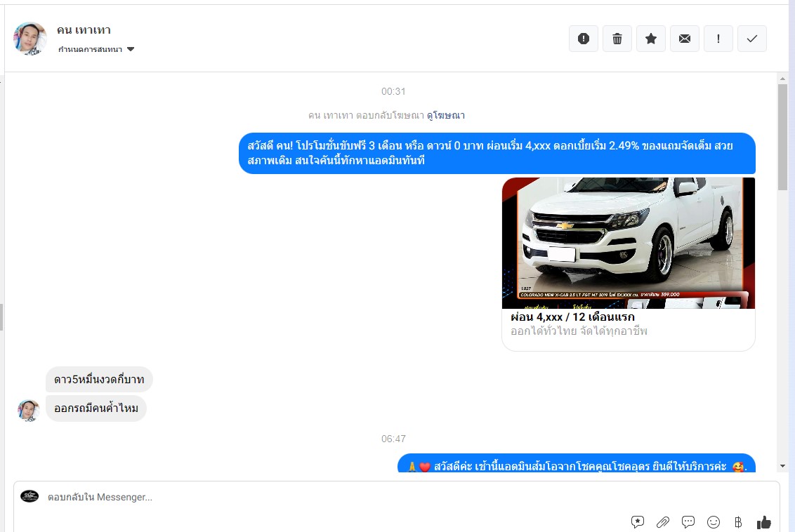Screen dimensions: 795x532
Task: Click the ดูโฆษณา link
Action: click(x=446, y=115)
